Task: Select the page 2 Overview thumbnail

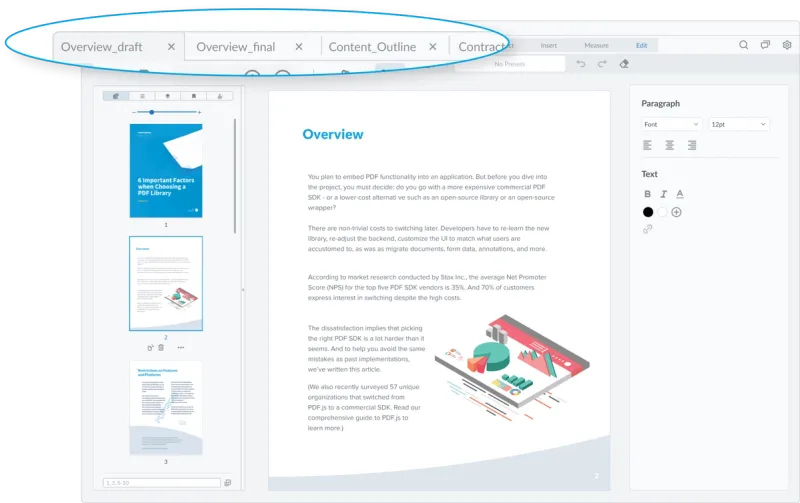Action: click(166, 283)
